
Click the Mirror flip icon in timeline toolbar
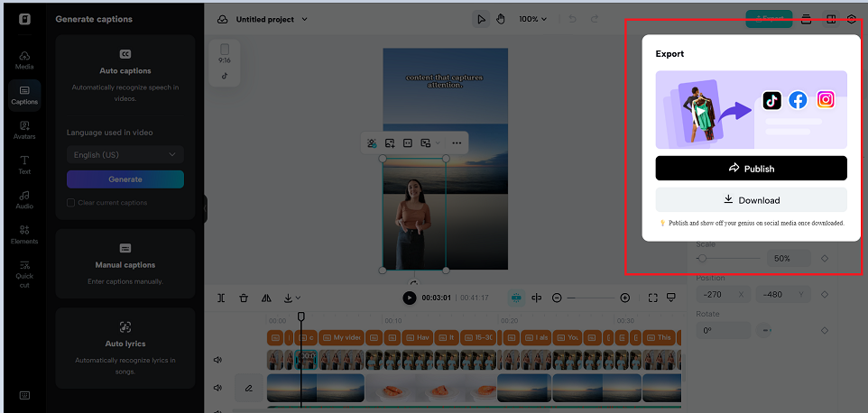click(266, 298)
